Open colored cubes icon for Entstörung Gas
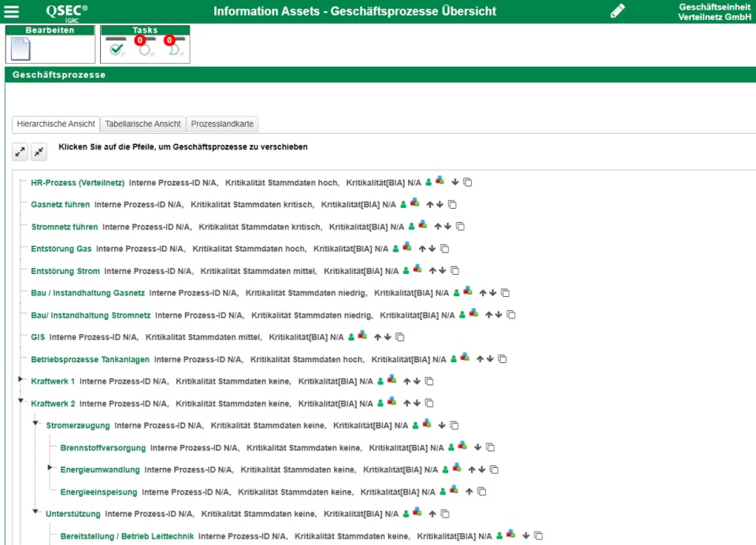 coord(407,247)
